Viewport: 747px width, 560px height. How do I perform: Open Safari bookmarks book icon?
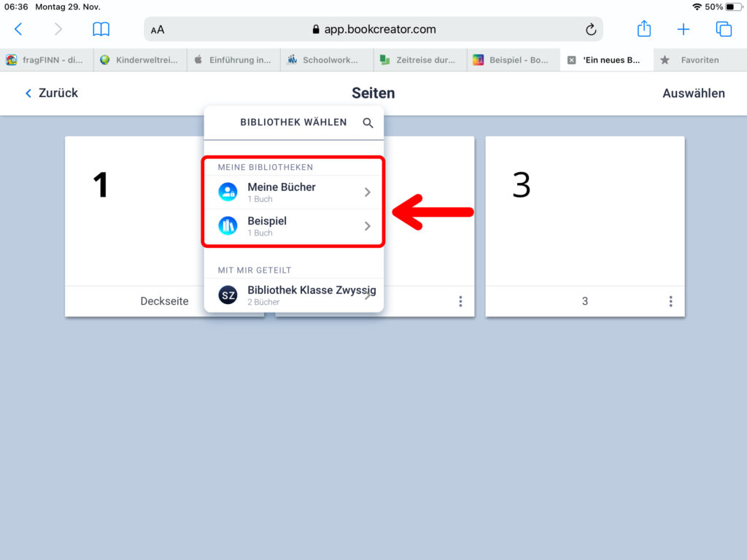point(101,29)
